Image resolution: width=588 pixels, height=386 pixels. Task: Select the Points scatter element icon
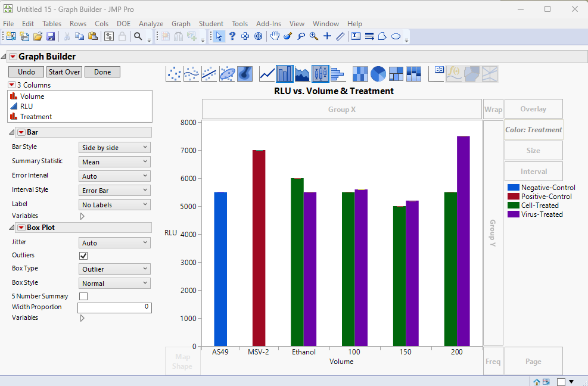click(x=173, y=74)
